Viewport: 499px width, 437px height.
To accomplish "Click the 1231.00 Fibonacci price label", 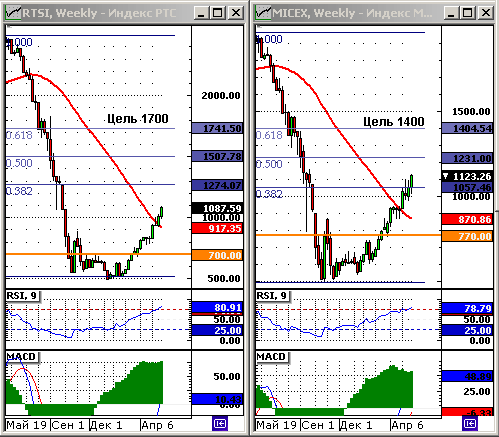I will click(x=467, y=158).
